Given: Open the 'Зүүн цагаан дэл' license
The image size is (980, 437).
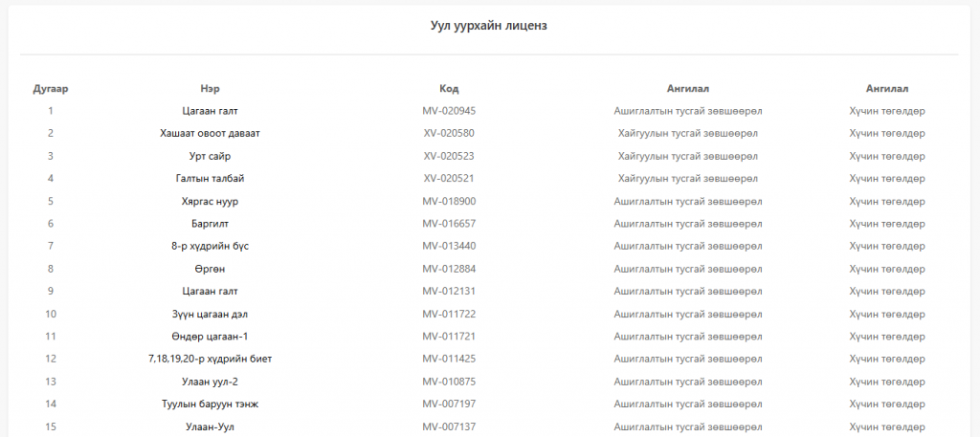Looking at the screenshot, I should click(x=210, y=314).
